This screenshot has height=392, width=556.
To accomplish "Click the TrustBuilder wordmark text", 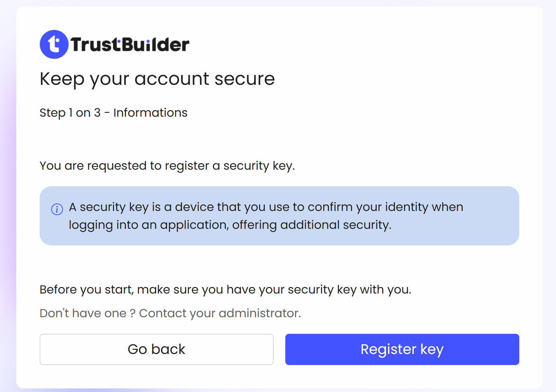I will click(130, 45).
